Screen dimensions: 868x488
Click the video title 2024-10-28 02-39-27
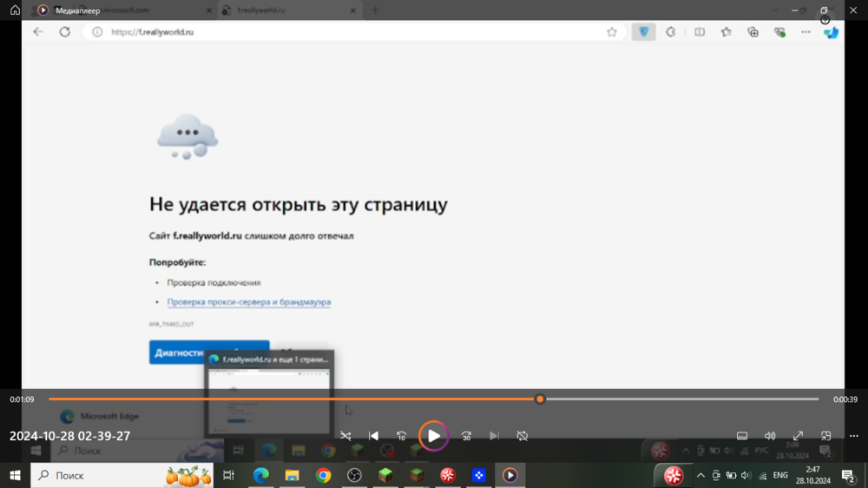(x=69, y=436)
